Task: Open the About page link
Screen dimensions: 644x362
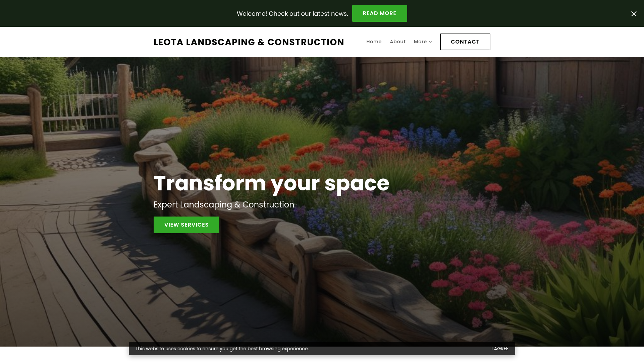Action: click(x=397, y=42)
